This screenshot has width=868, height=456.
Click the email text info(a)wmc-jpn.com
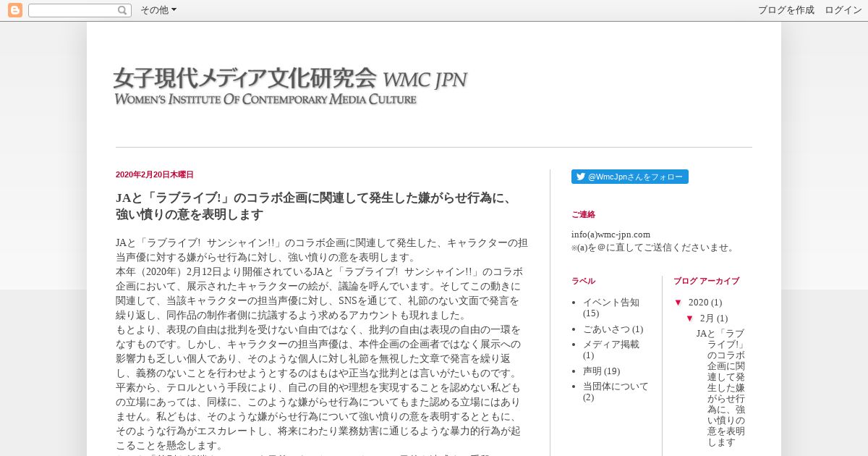(x=610, y=234)
